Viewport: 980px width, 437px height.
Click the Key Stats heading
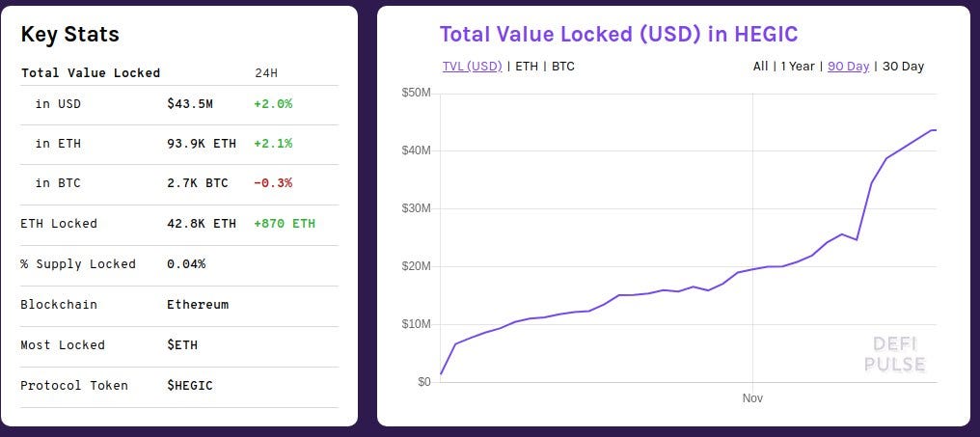tap(70, 34)
